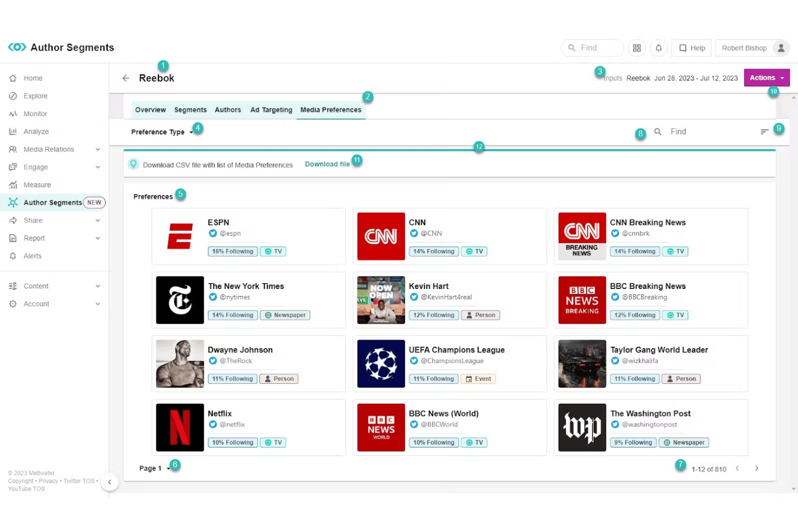Viewport: 798px width, 532px height.
Task: Switch to the Ad Targeting tab
Action: pyautogui.click(x=271, y=110)
